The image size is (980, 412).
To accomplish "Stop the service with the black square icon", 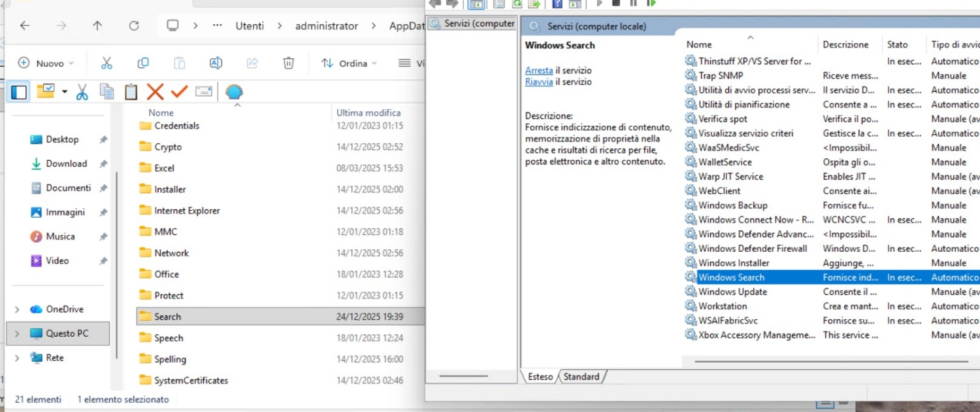I will click(x=615, y=5).
